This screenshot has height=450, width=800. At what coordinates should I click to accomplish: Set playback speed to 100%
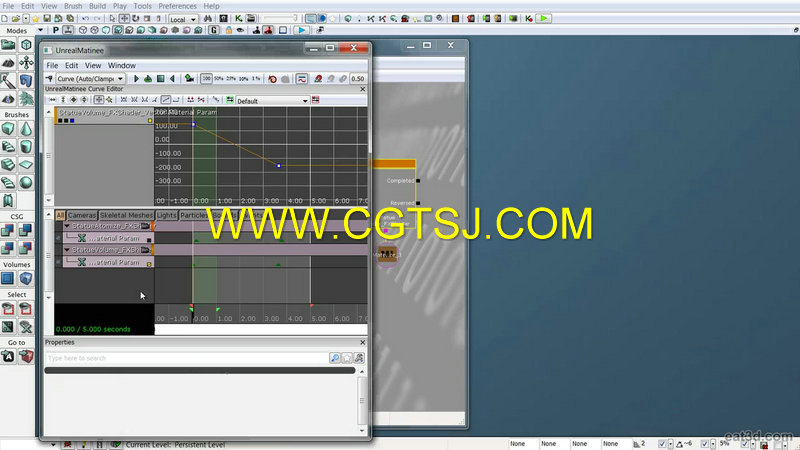click(206, 79)
